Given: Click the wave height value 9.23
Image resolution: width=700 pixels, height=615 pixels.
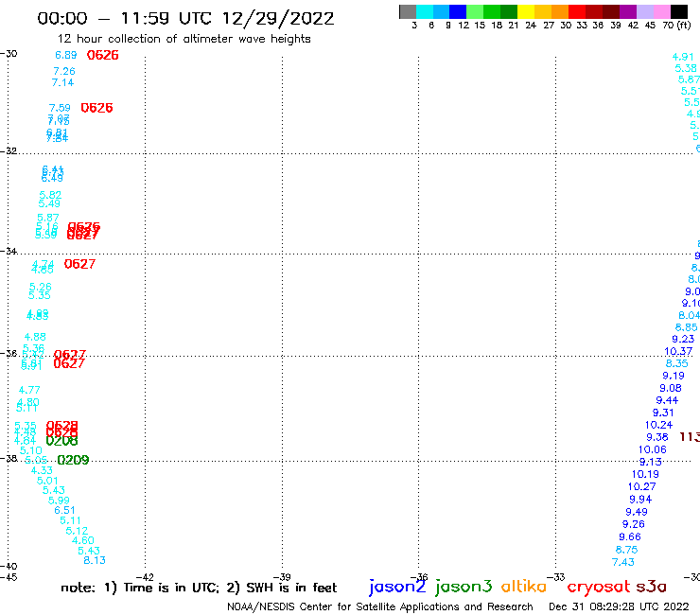Looking at the screenshot, I should coord(683,339).
